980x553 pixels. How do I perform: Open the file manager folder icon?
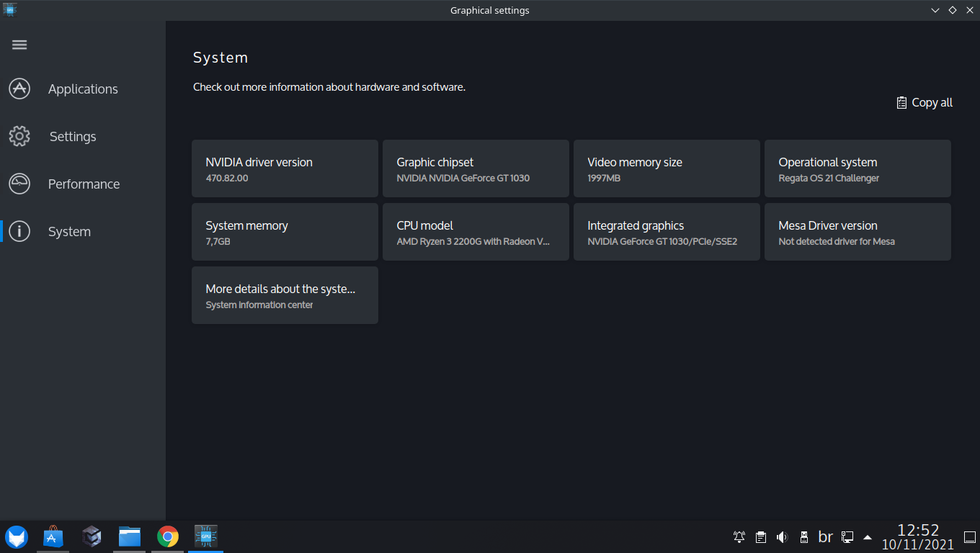[x=130, y=537]
